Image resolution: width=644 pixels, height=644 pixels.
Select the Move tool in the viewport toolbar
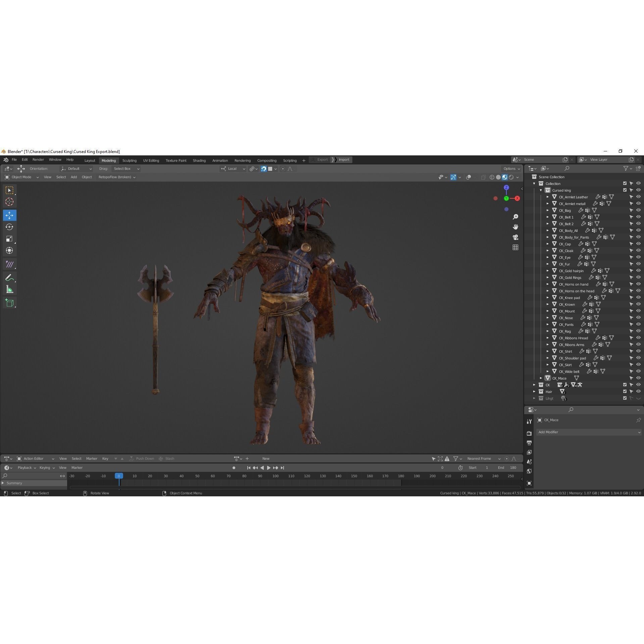point(9,215)
